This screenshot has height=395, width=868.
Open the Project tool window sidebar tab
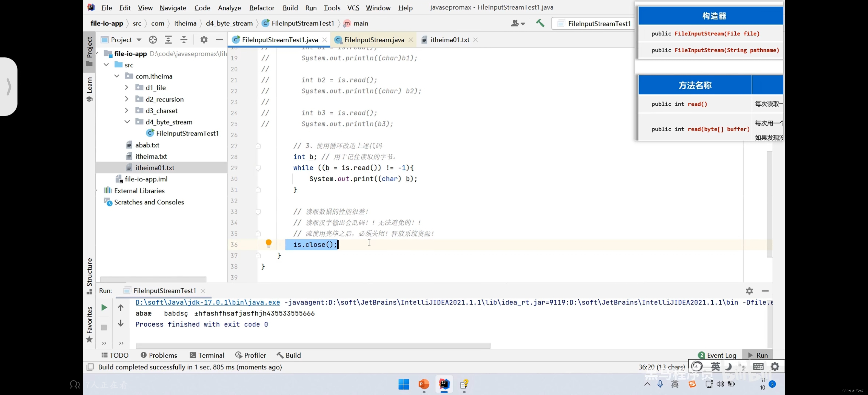click(x=89, y=51)
